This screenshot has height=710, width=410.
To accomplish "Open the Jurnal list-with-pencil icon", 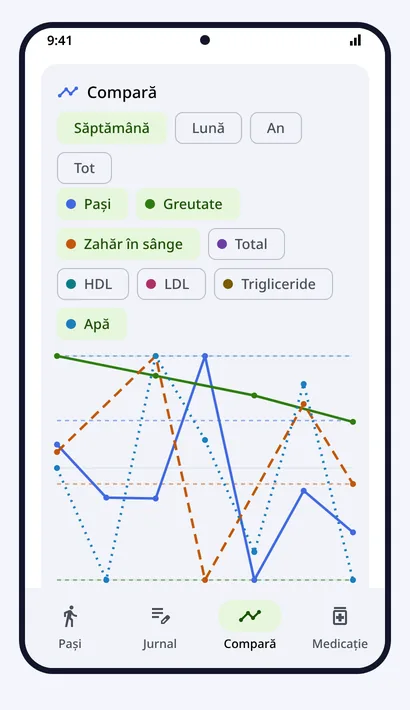I will coord(160,616).
